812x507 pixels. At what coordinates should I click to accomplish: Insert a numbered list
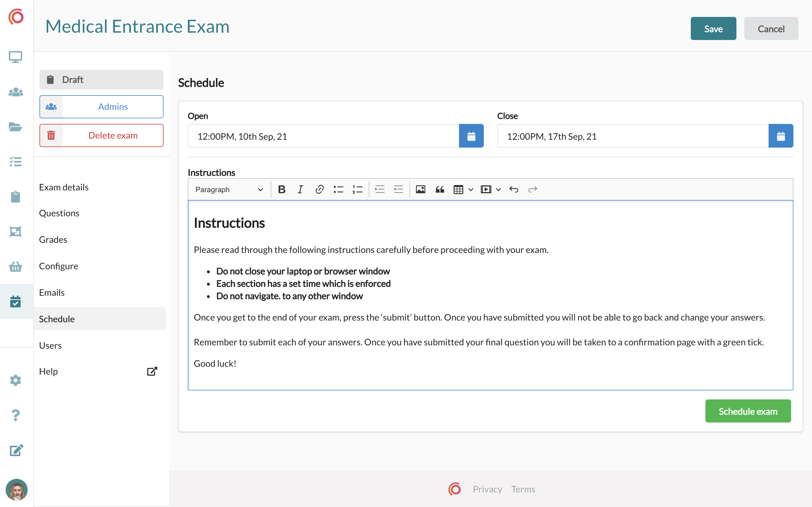pyautogui.click(x=357, y=190)
